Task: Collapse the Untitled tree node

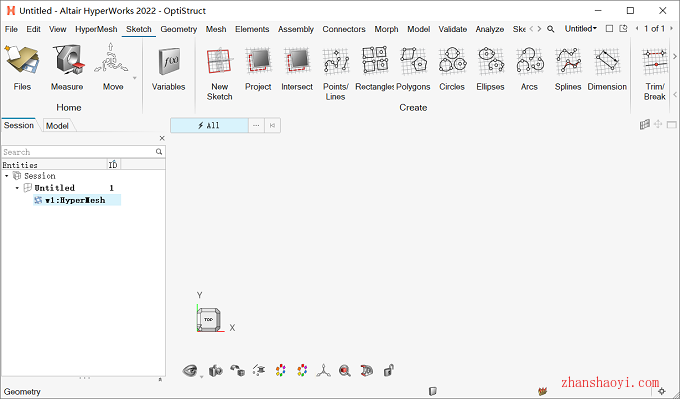Action: coord(17,188)
